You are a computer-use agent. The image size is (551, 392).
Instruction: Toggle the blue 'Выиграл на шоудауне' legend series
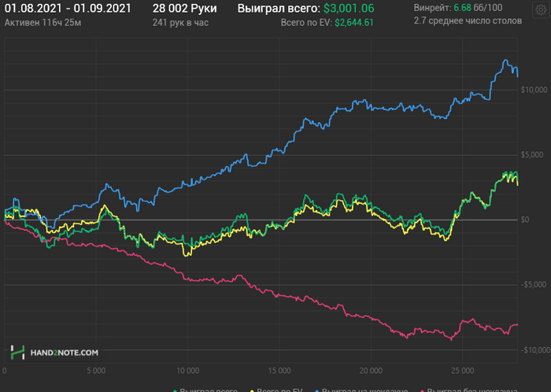[361, 390]
